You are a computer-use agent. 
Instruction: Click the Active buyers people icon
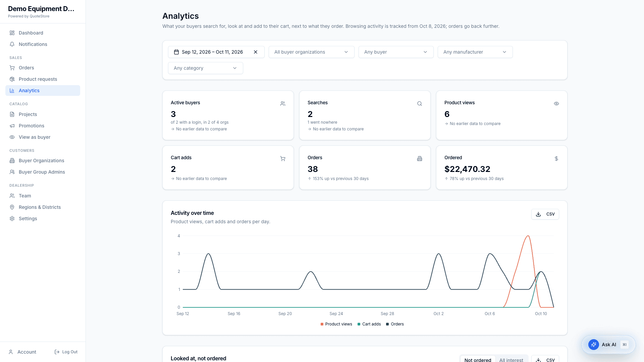click(283, 104)
